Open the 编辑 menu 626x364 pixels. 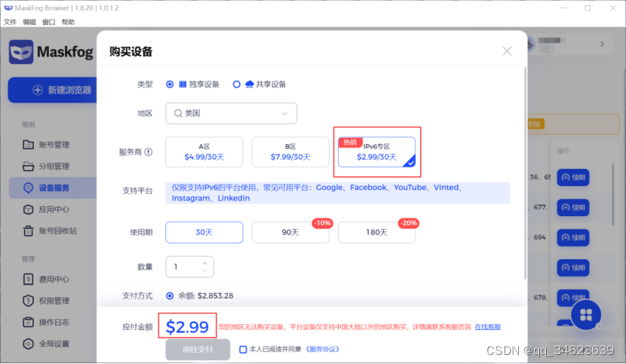[29, 22]
